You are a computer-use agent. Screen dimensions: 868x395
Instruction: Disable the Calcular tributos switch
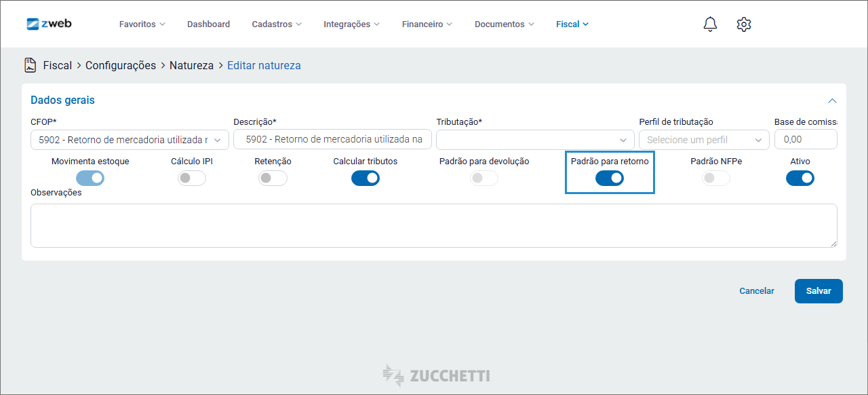tap(366, 178)
